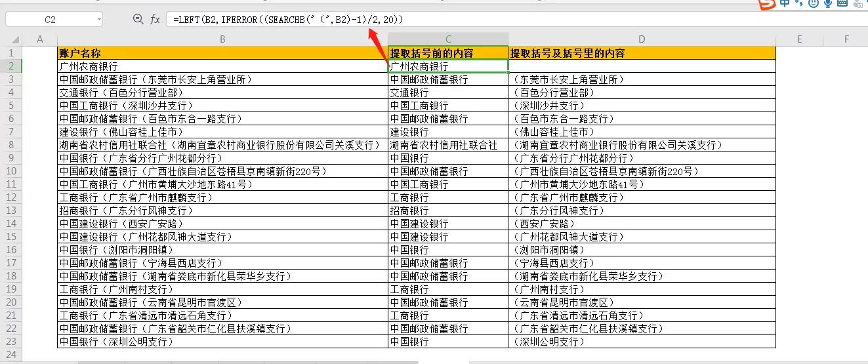Select column A header
Image resolution: width=868 pixels, height=364 pixels.
[40, 39]
